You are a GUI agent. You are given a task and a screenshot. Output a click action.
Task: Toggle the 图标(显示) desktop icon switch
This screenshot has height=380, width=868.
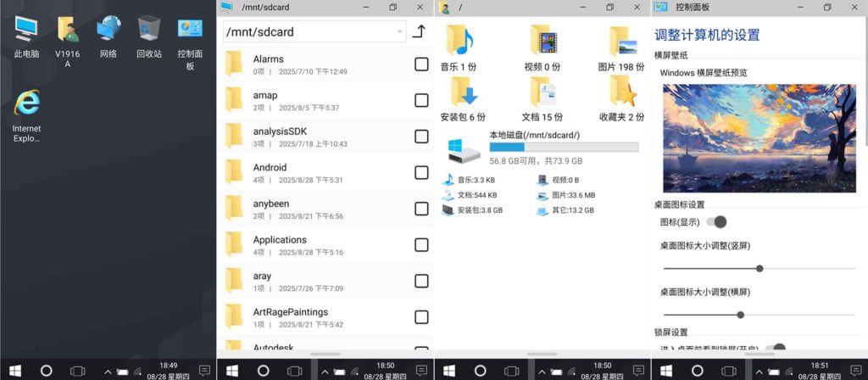[x=716, y=222]
